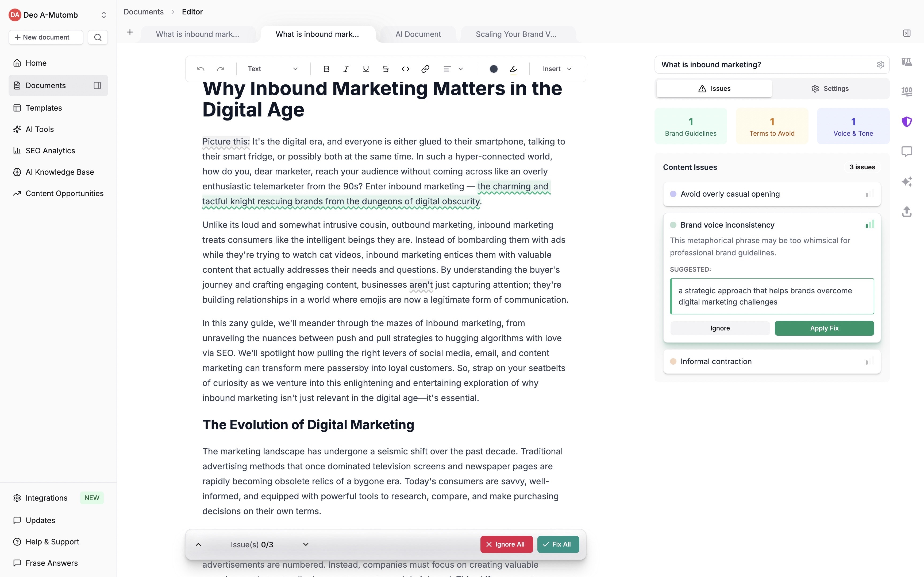Open the highlighter color tool

[513, 69]
